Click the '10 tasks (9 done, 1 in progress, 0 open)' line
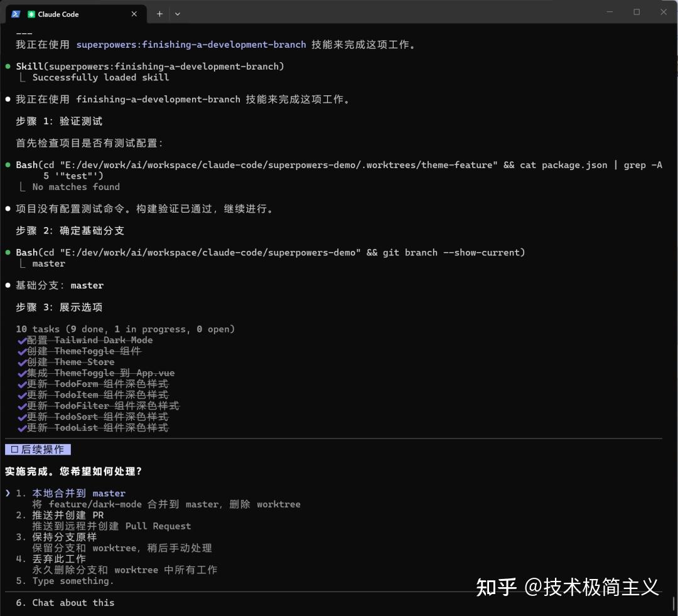The image size is (678, 616). click(126, 329)
